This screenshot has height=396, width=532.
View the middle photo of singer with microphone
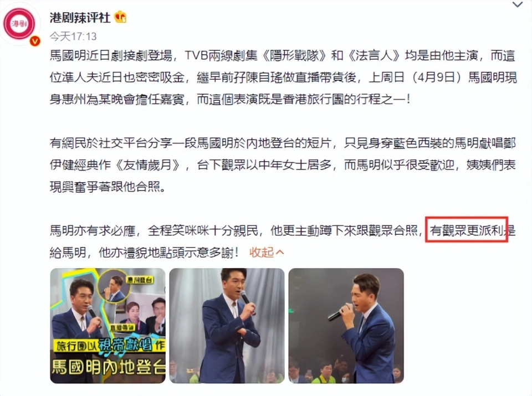click(x=227, y=326)
